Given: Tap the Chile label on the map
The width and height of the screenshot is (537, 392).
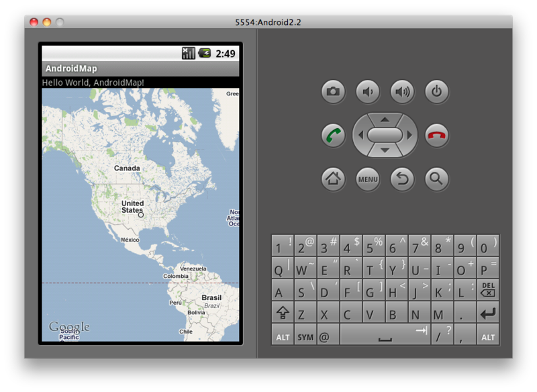Looking at the screenshot, I should (186, 332).
